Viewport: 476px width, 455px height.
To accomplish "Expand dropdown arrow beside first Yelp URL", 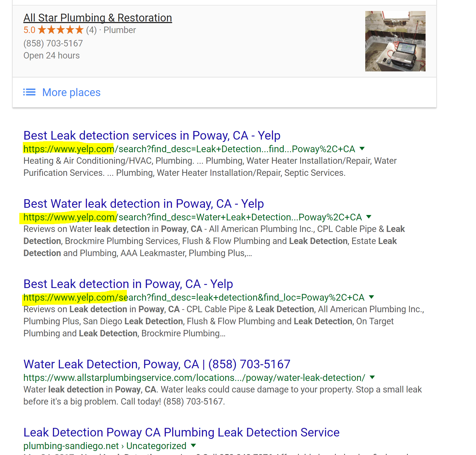I will click(362, 148).
